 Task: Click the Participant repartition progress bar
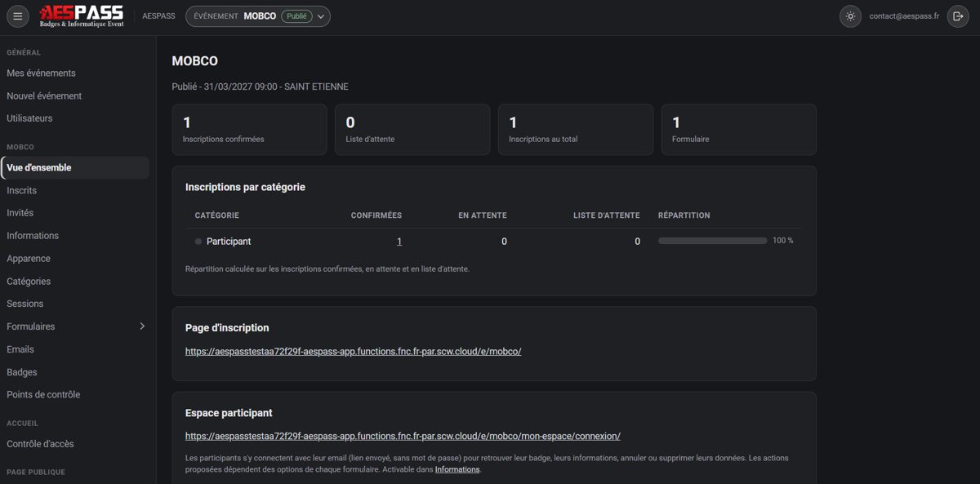713,241
